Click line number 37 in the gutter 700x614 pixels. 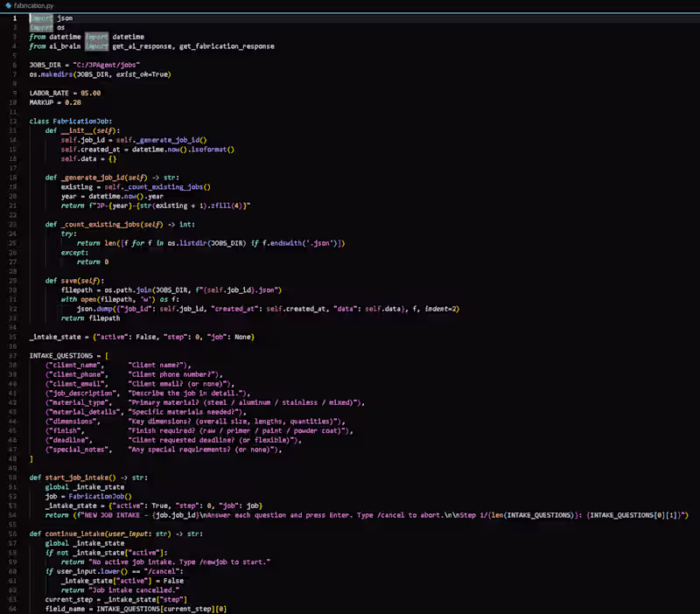tap(12, 356)
